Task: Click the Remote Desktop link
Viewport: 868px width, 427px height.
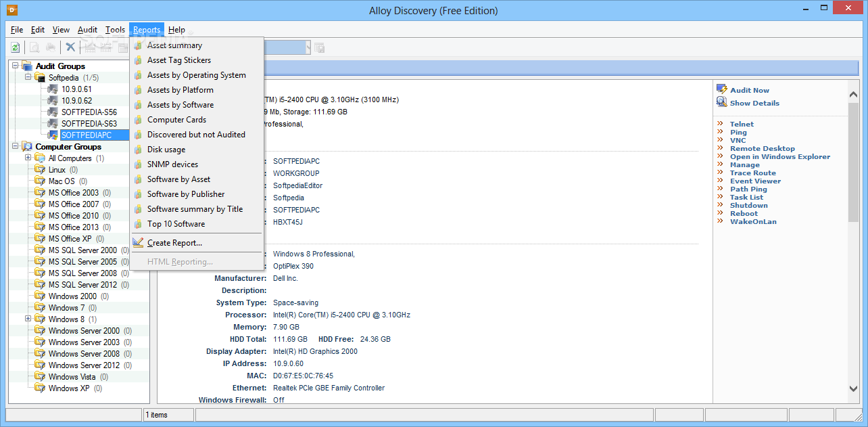Action: [763, 148]
